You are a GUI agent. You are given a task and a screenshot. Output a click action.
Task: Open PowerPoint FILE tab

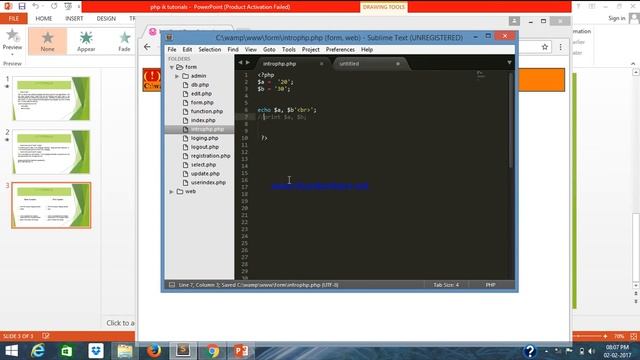[x=14, y=18]
